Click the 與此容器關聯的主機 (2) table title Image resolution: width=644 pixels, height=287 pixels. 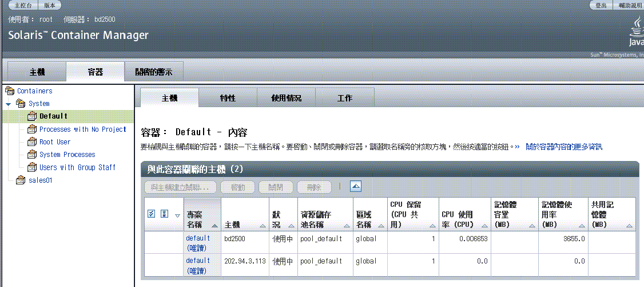click(196, 170)
